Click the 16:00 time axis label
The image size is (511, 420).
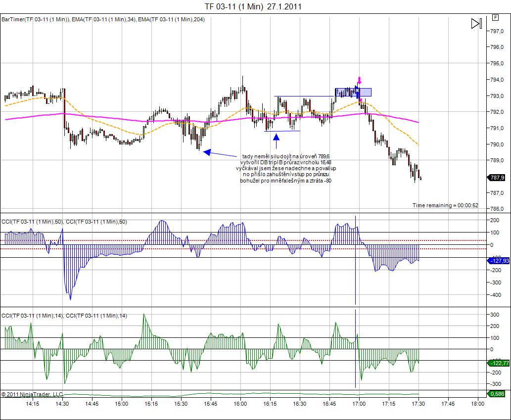pos(240,404)
